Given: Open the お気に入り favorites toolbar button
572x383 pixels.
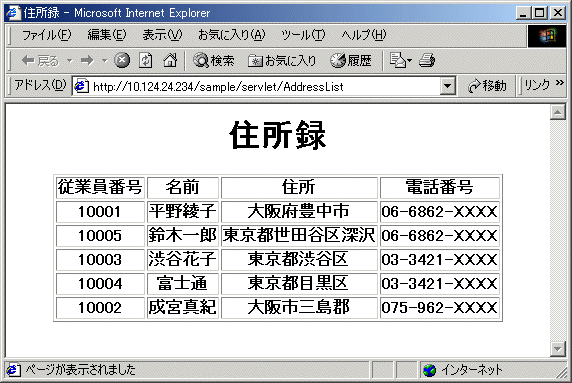Looking at the screenshot, I should click(282, 61).
